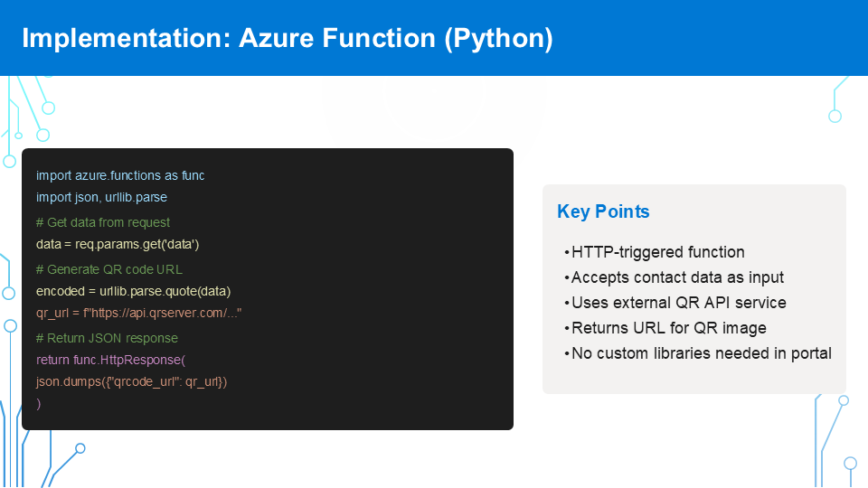Click the 'Key Points' heading

(603, 212)
